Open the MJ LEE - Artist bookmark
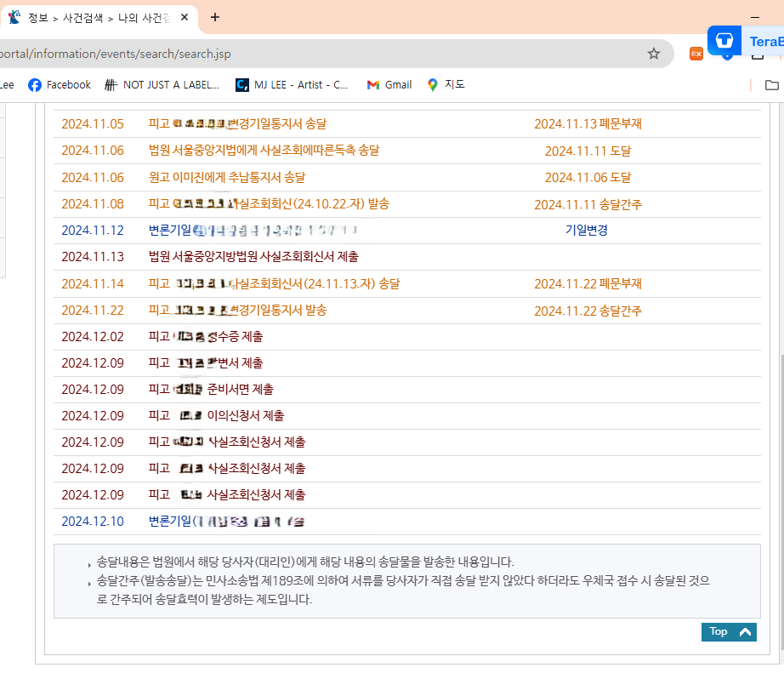 pos(290,84)
